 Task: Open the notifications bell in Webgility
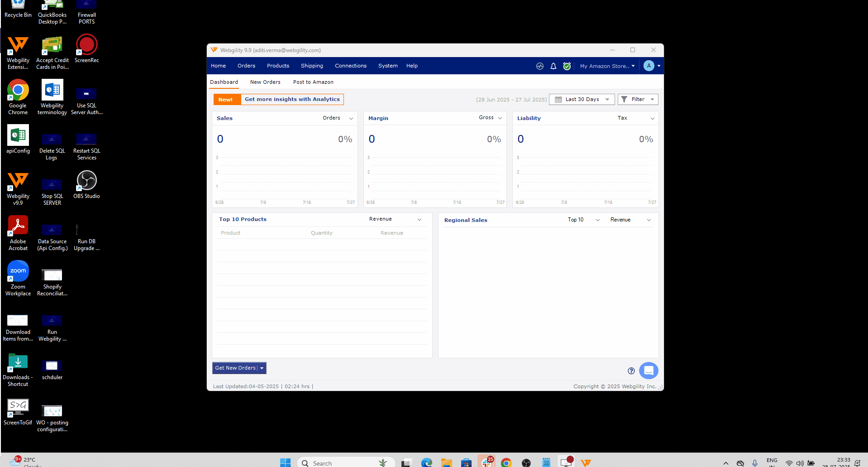[553, 66]
